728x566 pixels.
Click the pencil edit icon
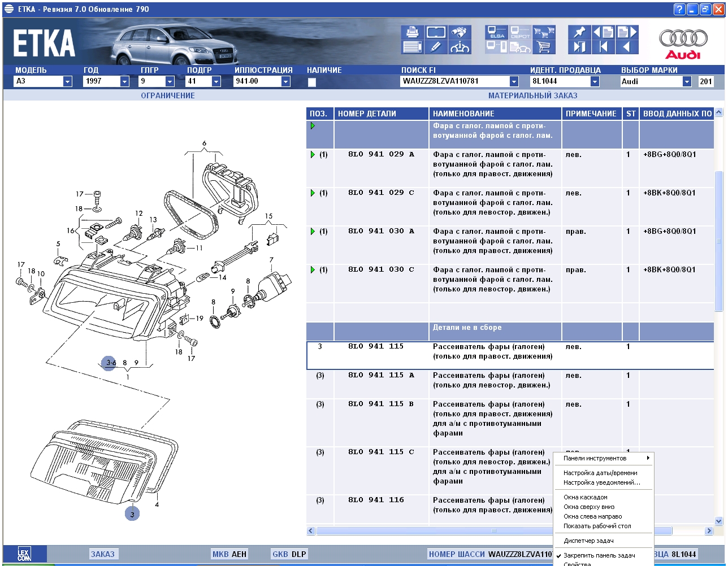tap(436, 47)
